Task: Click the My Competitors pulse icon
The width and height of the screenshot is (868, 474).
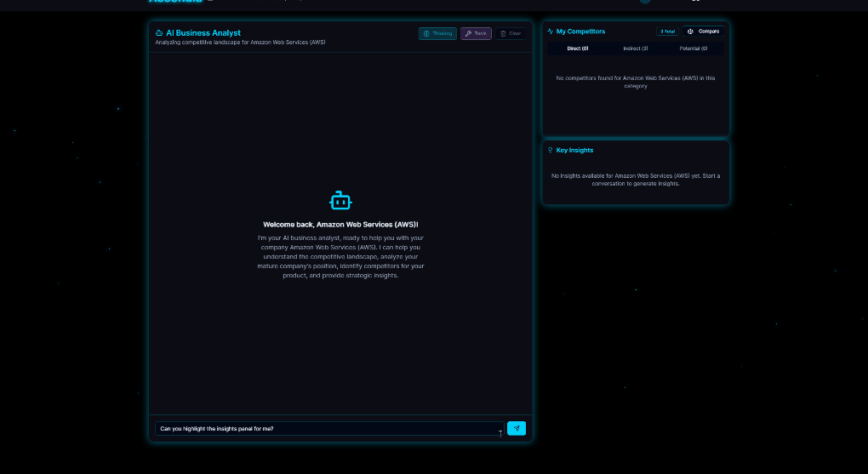Action: pos(551,31)
